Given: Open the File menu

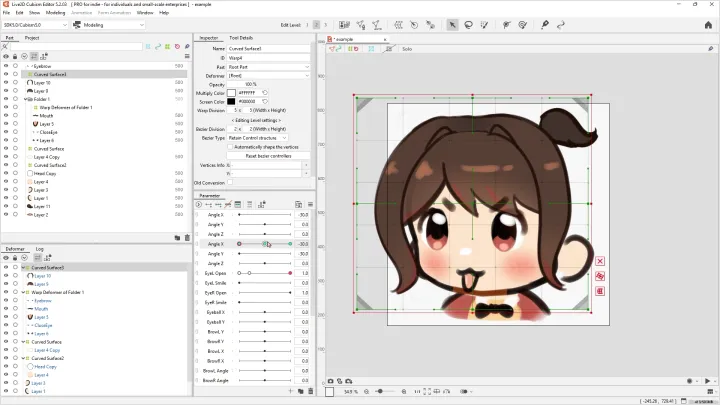Looking at the screenshot, I should point(6,13).
